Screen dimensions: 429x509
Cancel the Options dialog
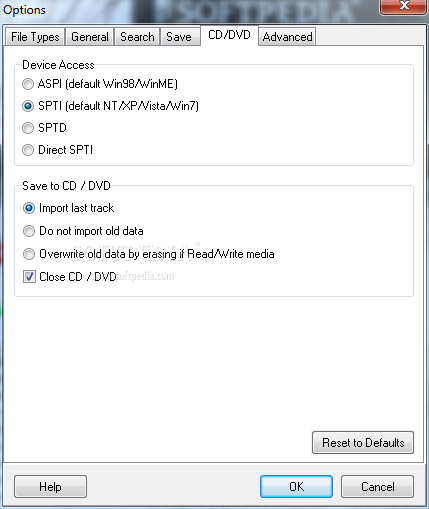point(377,487)
